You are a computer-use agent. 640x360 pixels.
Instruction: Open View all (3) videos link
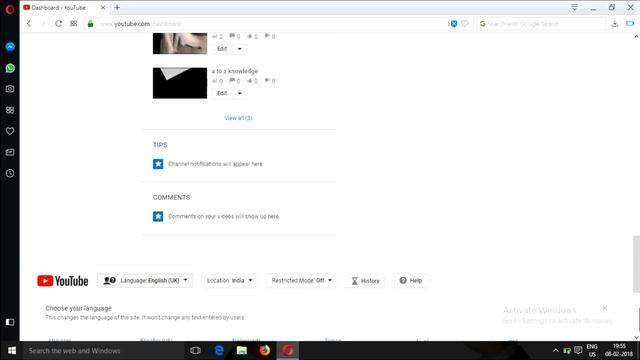[238, 118]
